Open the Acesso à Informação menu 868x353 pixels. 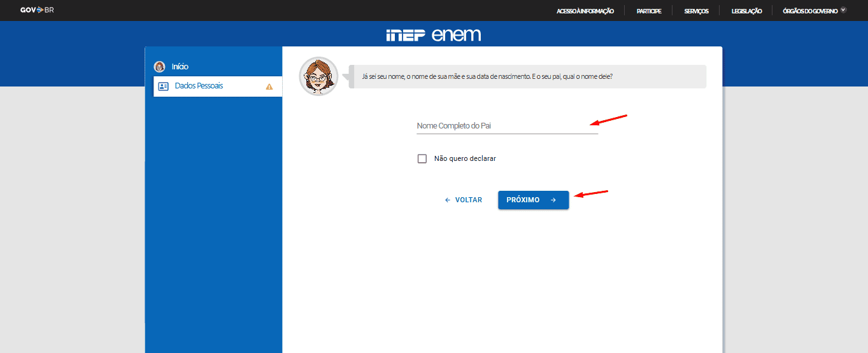point(585,11)
